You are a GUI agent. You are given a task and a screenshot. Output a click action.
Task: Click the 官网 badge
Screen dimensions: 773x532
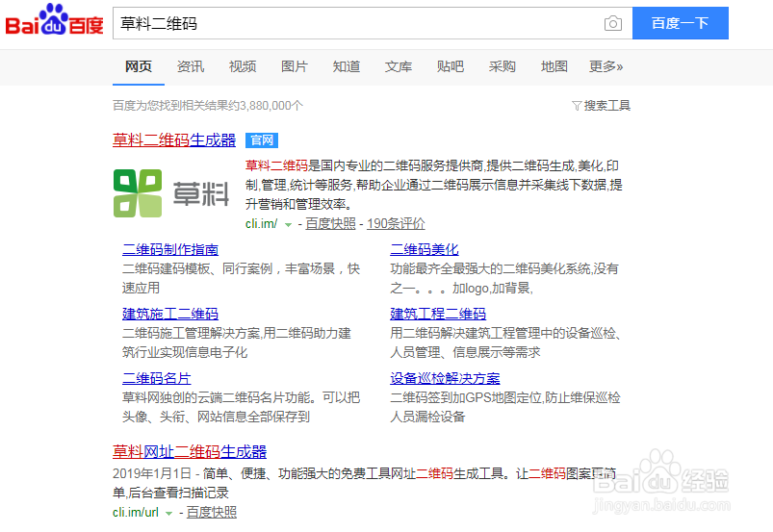tap(262, 140)
